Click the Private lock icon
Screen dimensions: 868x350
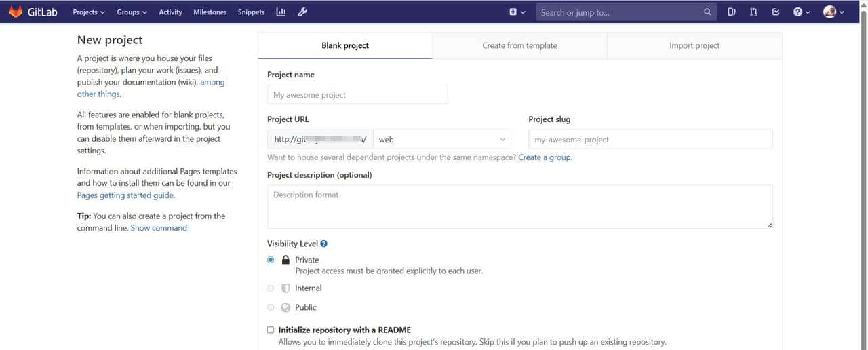click(285, 260)
